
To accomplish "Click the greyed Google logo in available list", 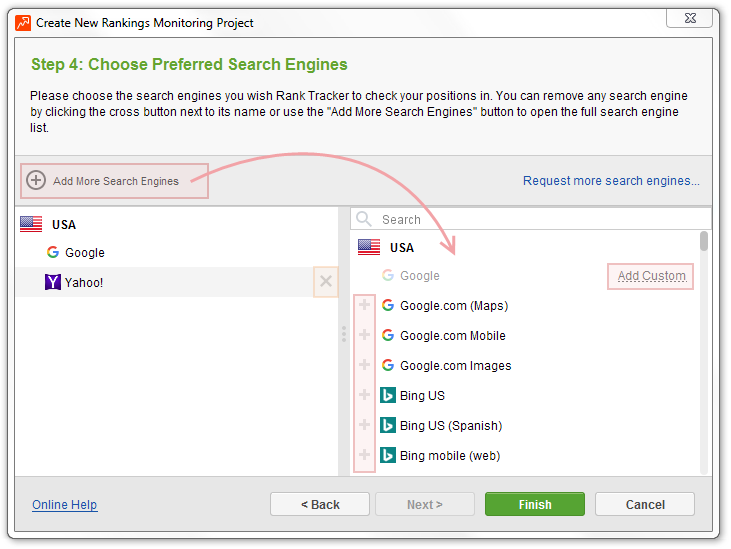I will coord(388,275).
